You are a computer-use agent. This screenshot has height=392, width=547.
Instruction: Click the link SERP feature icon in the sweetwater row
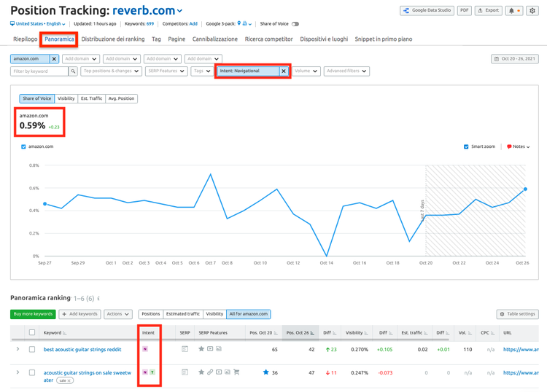210,372
